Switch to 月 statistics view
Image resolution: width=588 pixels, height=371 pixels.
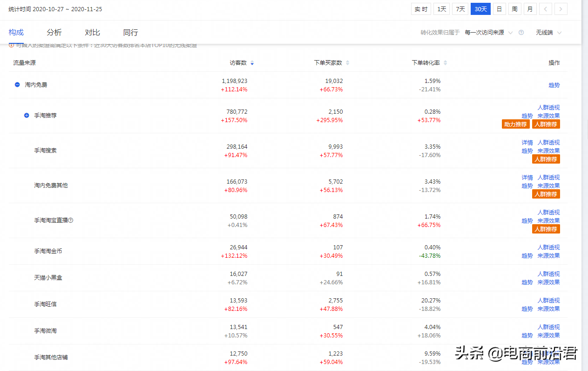pyautogui.click(x=530, y=8)
